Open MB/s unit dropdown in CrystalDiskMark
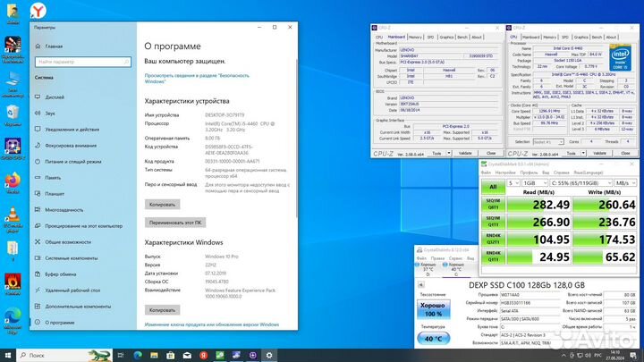The width and height of the screenshot is (644, 362). coord(625,183)
